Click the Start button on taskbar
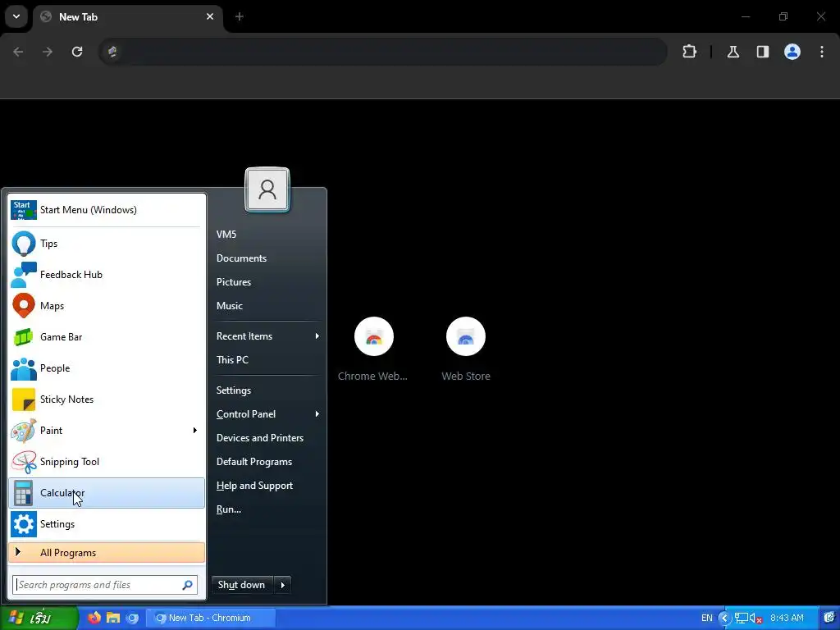Image resolution: width=840 pixels, height=630 pixels. coord(39,618)
